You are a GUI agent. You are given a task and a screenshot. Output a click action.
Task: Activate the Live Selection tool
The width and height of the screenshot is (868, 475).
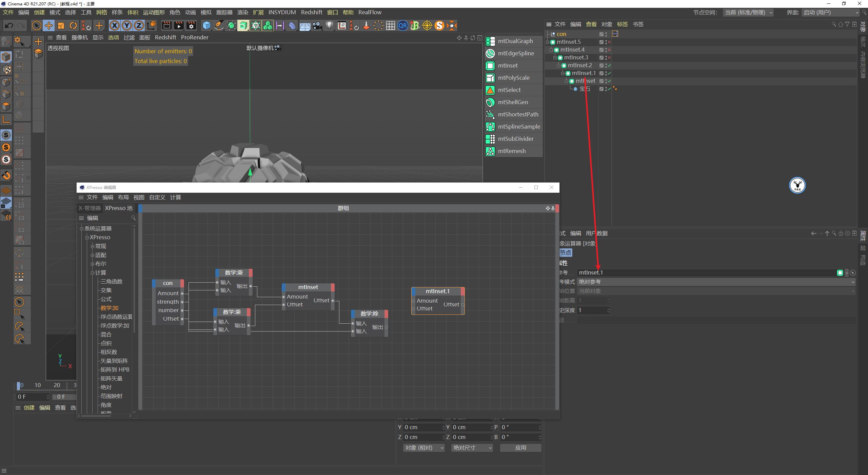pos(37,25)
